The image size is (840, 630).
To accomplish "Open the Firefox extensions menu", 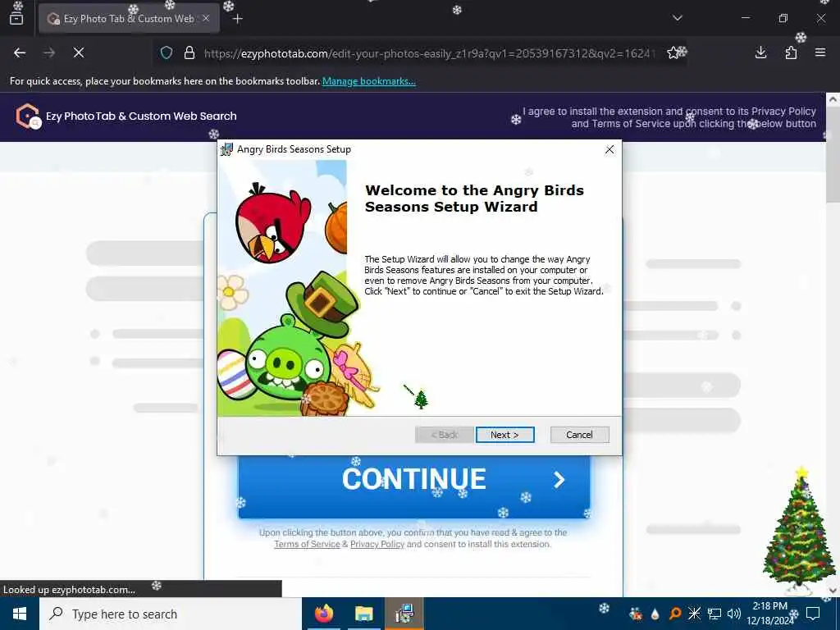I will pos(791,52).
